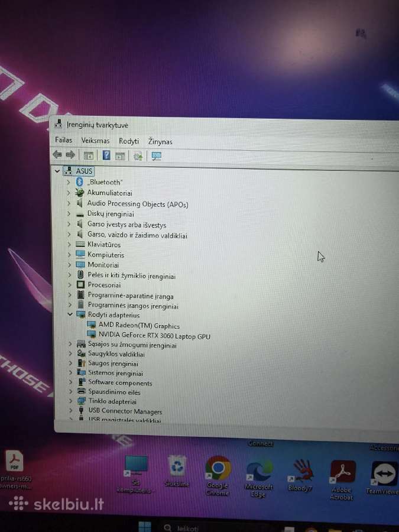Click the Procesoriai chip icon
399x532 pixels.
80,284
